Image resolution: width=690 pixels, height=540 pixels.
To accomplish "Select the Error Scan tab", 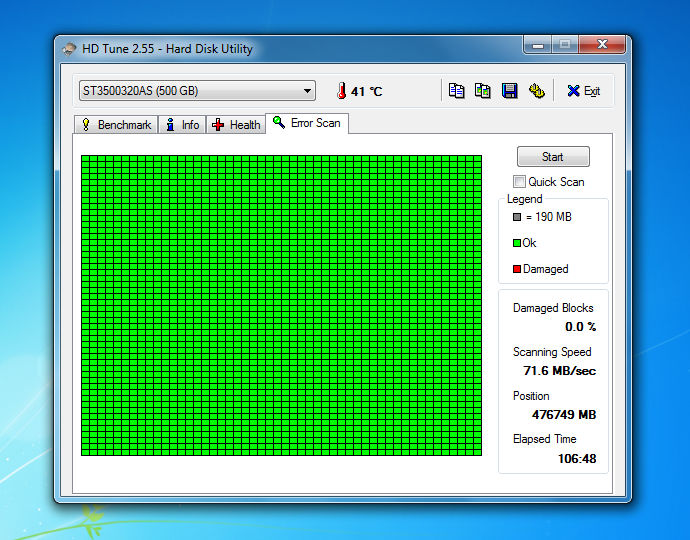I will click(307, 123).
